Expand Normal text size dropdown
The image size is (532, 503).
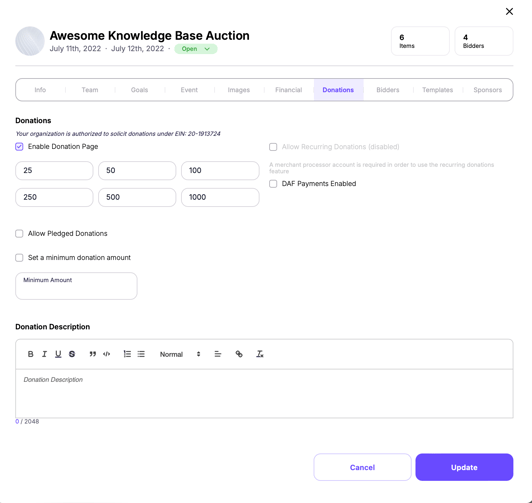[180, 354]
